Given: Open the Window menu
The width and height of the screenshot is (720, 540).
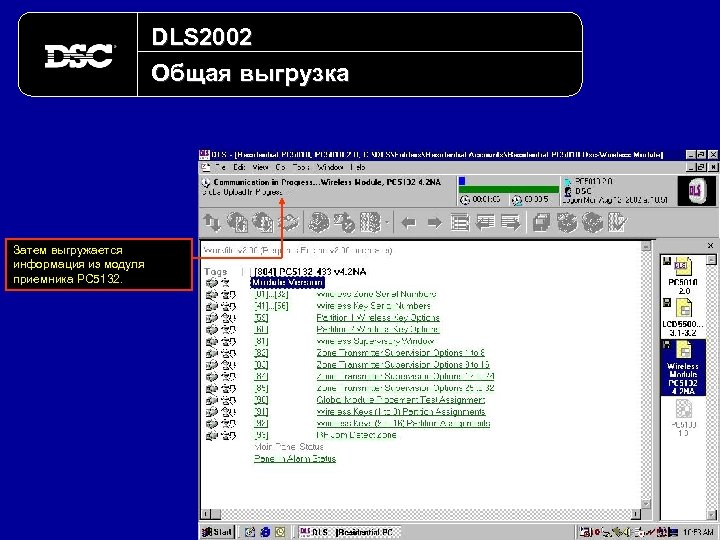Looking at the screenshot, I should 330,167.
